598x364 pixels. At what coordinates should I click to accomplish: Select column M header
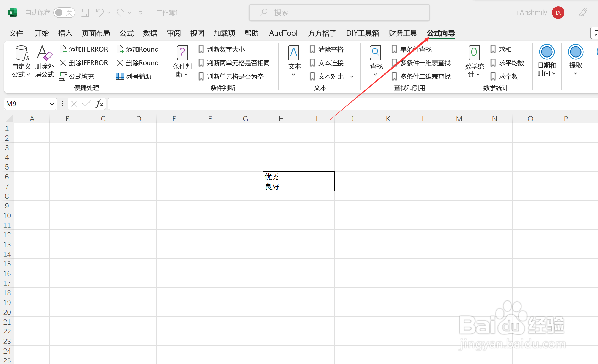click(x=459, y=119)
